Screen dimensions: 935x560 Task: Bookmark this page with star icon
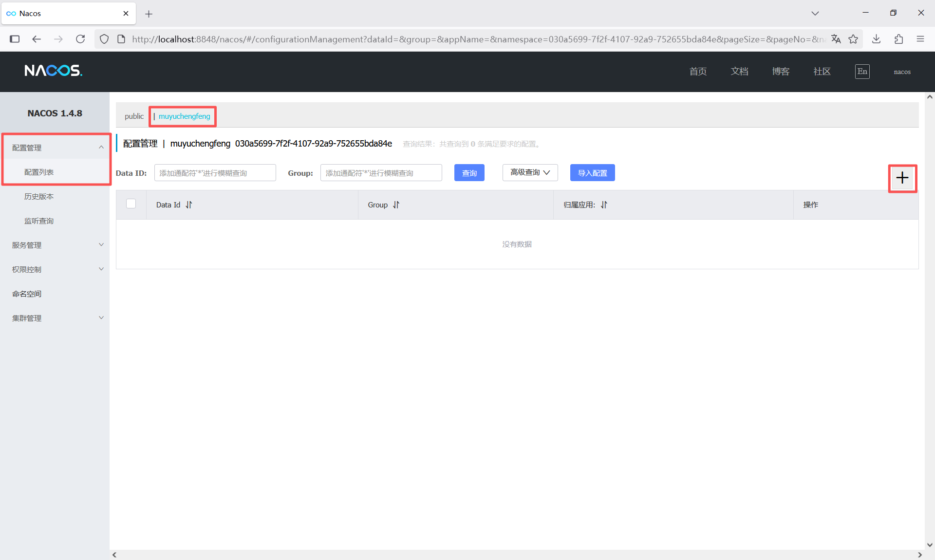[x=853, y=39]
